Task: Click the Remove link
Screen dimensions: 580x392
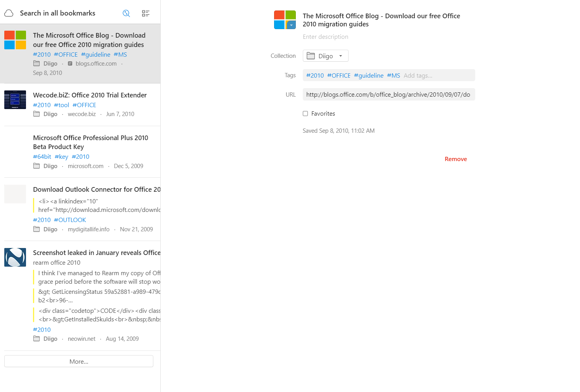Action: coord(456,159)
